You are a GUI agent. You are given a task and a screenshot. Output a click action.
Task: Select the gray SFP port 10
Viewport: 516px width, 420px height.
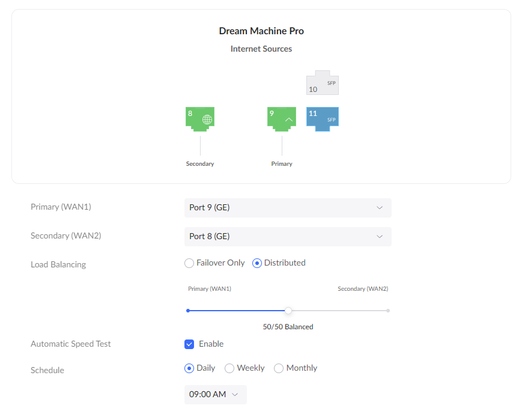coord(322,85)
